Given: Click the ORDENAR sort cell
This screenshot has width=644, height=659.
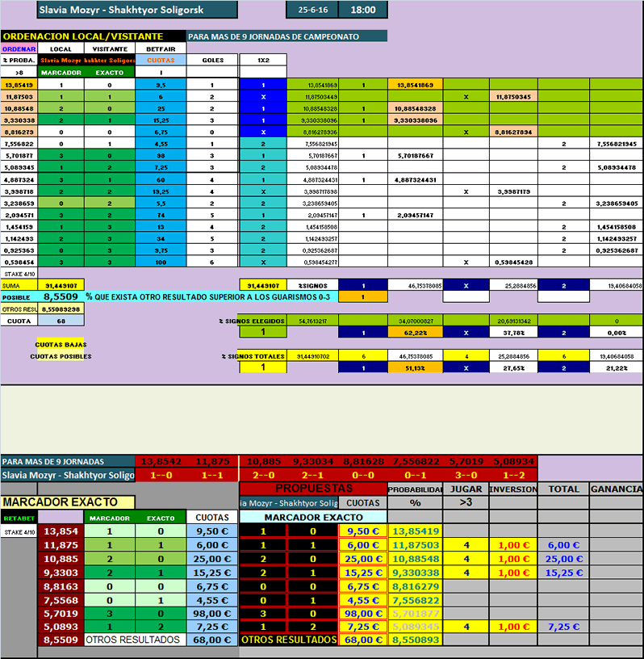Looking at the screenshot, I should pyautogui.click(x=19, y=48).
